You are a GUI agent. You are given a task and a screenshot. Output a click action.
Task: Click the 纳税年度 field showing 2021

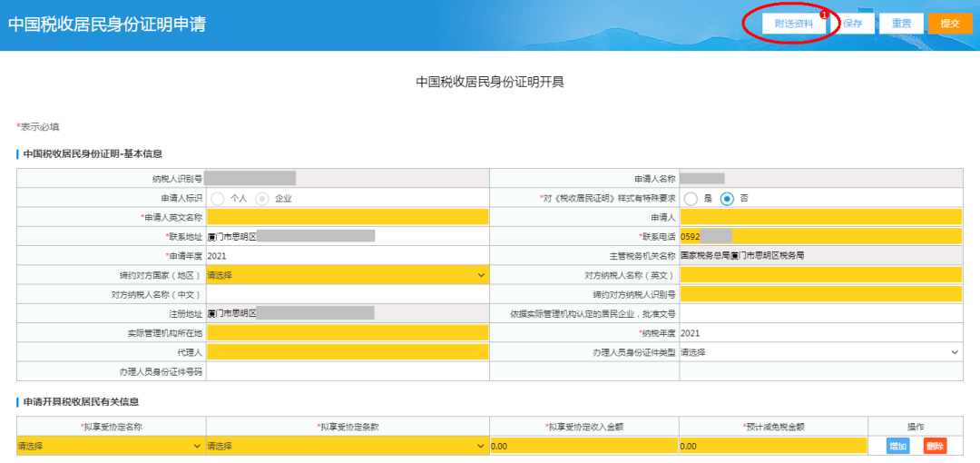click(x=821, y=333)
